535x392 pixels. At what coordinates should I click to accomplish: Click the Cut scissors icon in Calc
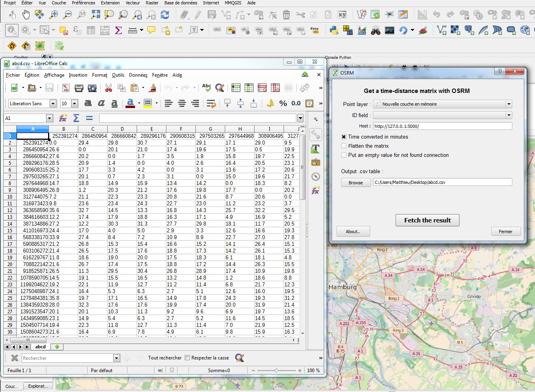click(x=108, y=88)
